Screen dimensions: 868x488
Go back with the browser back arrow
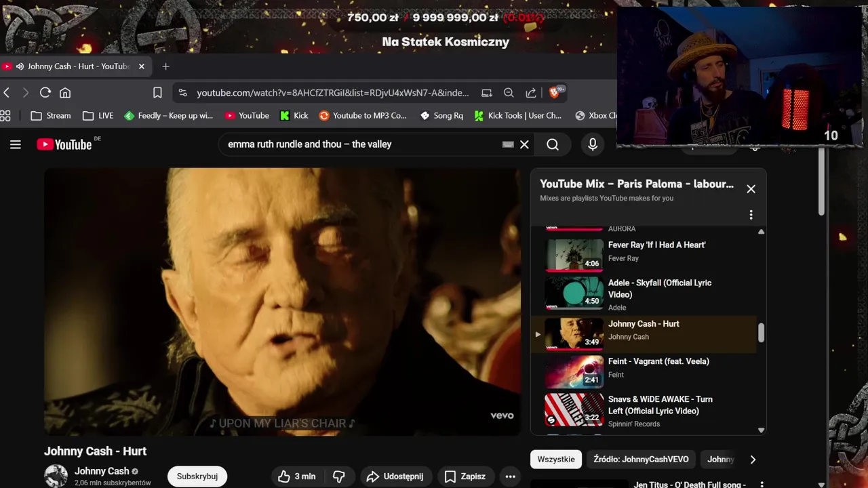coord(7,93)
